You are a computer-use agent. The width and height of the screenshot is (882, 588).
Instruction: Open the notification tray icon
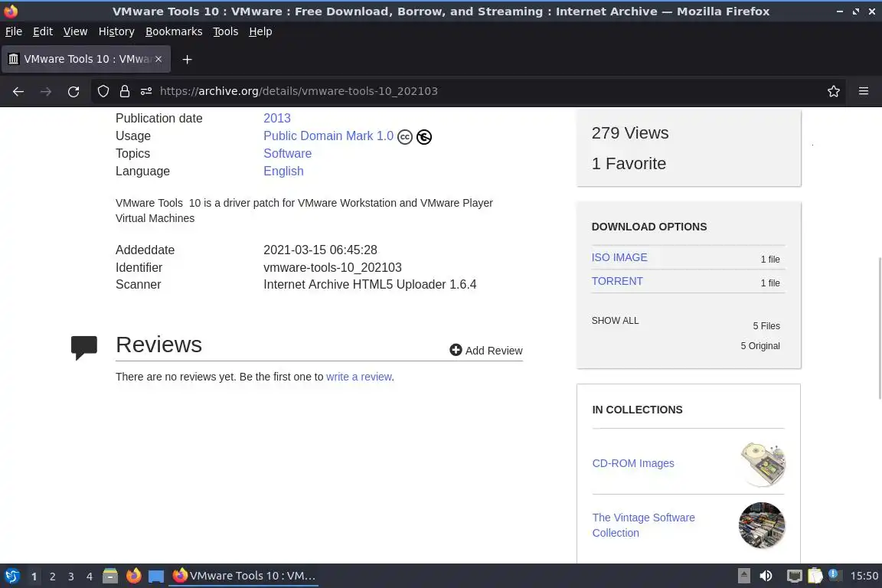[x=835, y=574]
